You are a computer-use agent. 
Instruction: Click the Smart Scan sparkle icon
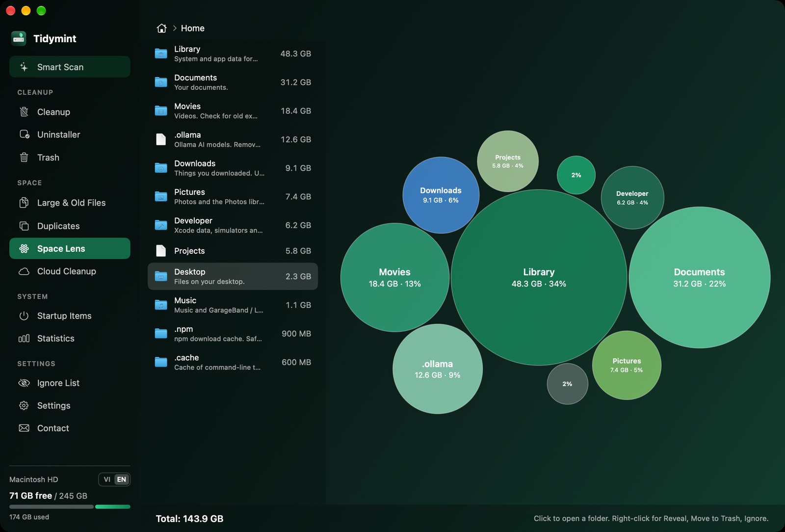point(24,67)
